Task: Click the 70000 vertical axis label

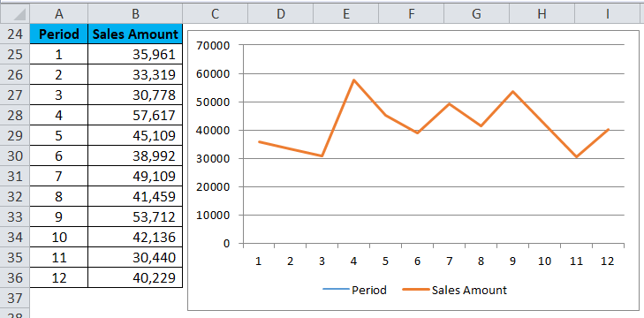Action: click(x=213, y=45)
